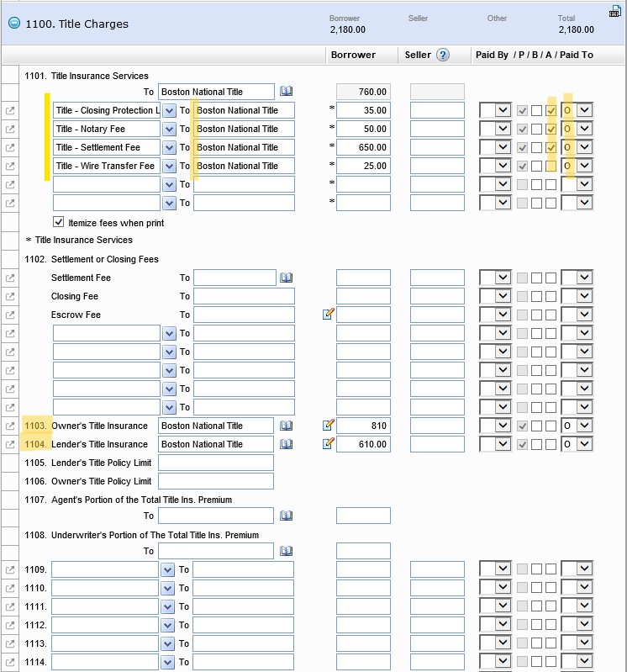Click the 650.00 Title - Settlement Fee borrower amount

363,147
